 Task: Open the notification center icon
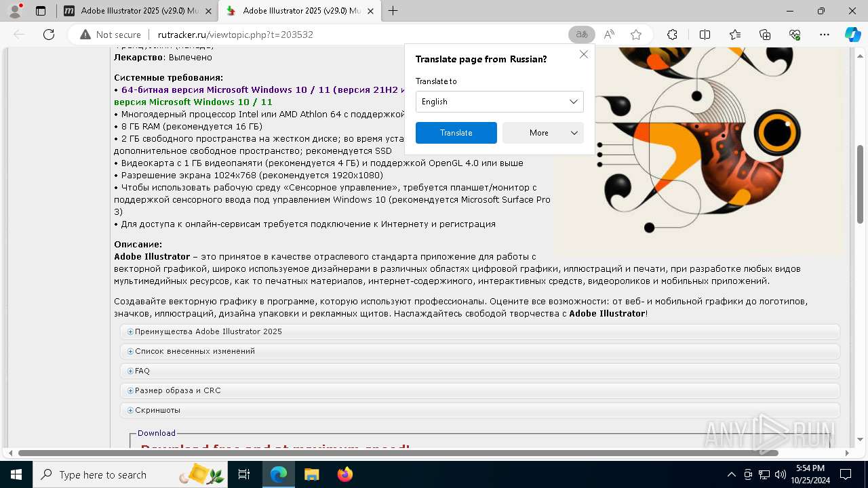click(846, 474)
